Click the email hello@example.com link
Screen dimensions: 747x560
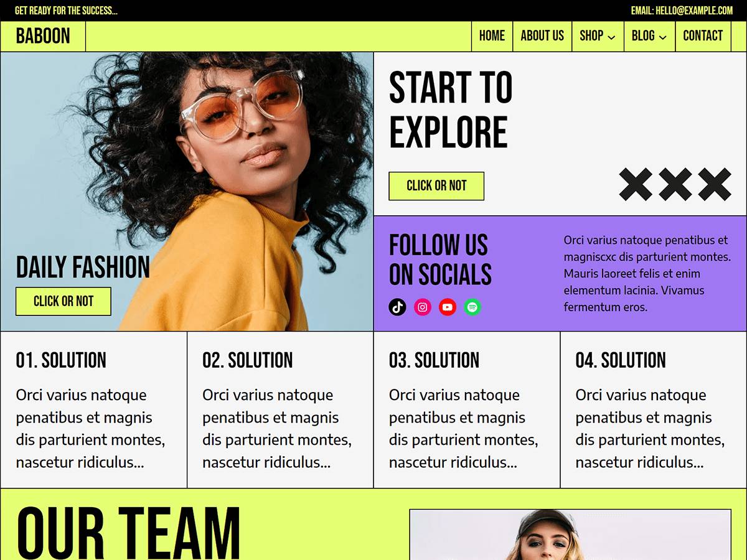[682, 11]
